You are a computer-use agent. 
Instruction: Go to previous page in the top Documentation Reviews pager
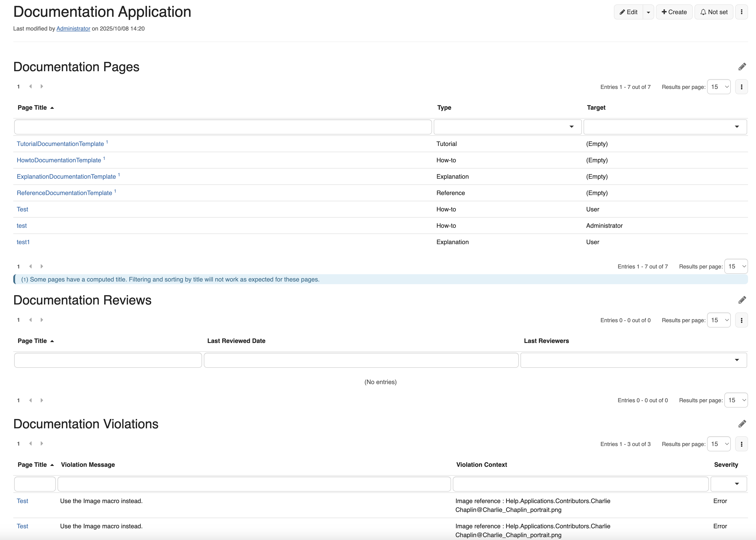point(30,320)
